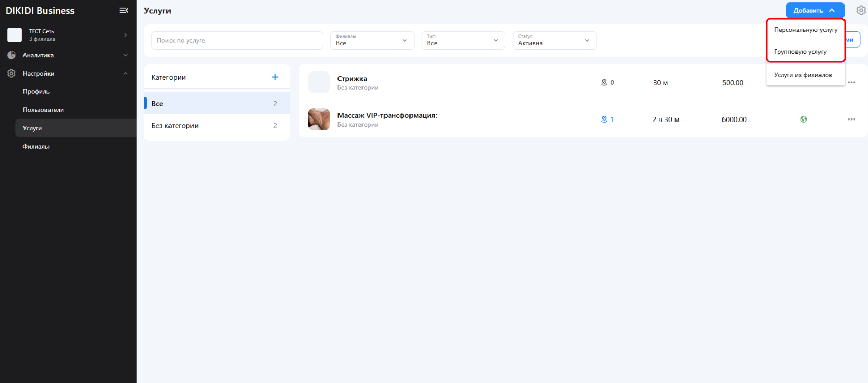Viewport: 868px width, 383px height.
Task: Add a new category with plus icon
Action: click(x=275, y=77)
